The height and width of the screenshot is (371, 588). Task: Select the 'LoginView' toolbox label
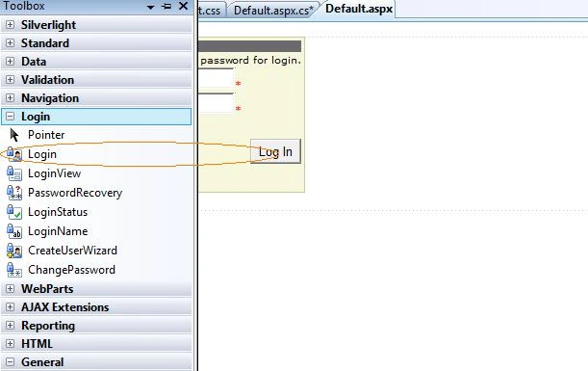point(55,173)
